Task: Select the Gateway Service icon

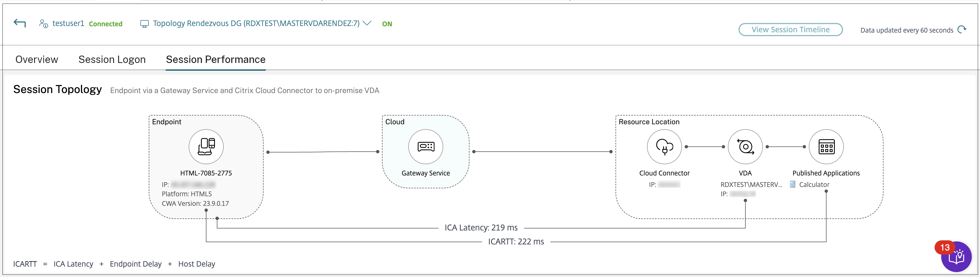Action: coord(425,147)
